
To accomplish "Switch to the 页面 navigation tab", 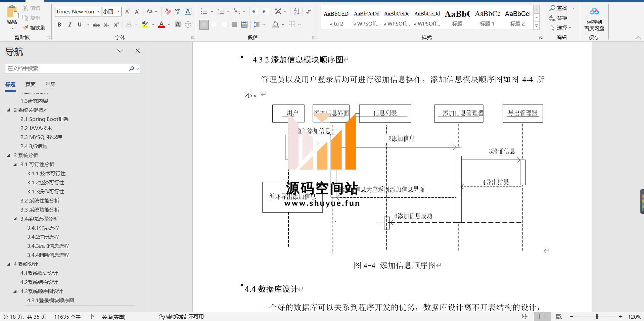I will 30,85.
